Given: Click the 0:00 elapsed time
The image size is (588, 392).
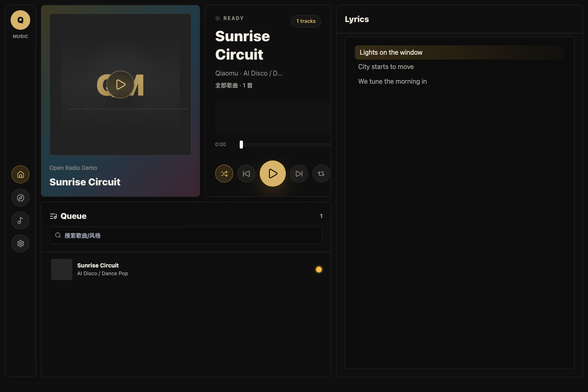Looking at the screenshot, I should (x=220, y=145).
